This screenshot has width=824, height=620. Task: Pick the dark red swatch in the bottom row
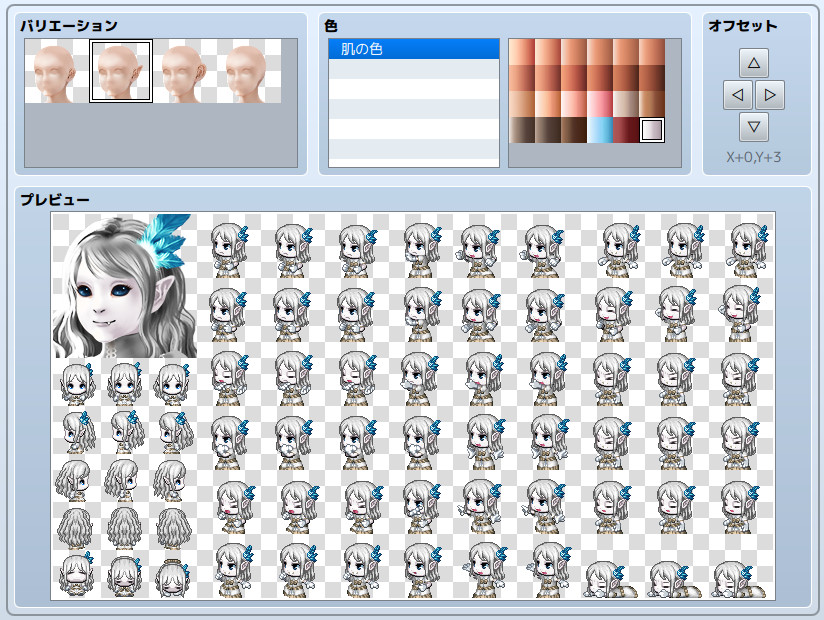tap(626, 127)
